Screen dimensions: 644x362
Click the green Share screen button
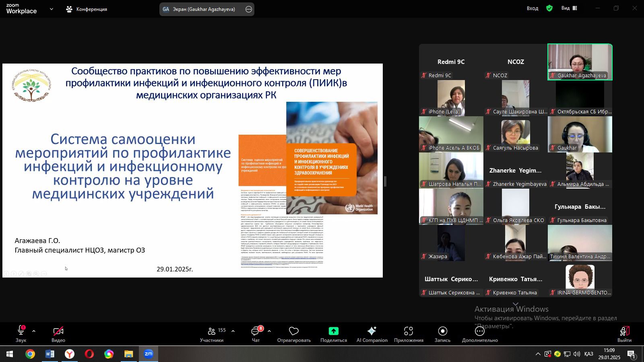(333, 334)
